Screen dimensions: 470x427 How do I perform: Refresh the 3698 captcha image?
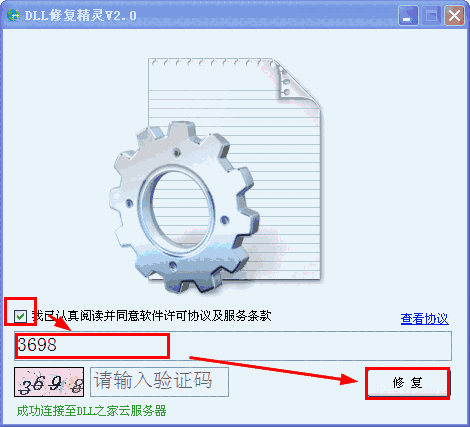pyautogui.click(x=49, y=382)
